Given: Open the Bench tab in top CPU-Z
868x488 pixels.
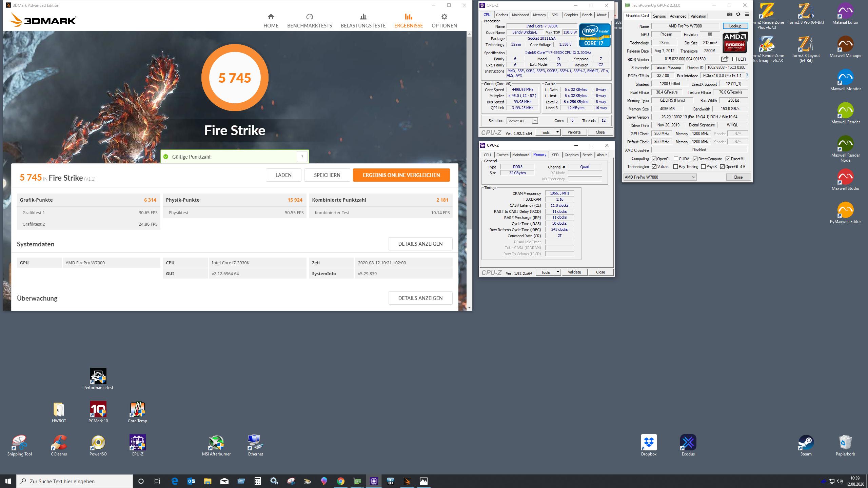Looking at the screenshot, I should 587,15.
